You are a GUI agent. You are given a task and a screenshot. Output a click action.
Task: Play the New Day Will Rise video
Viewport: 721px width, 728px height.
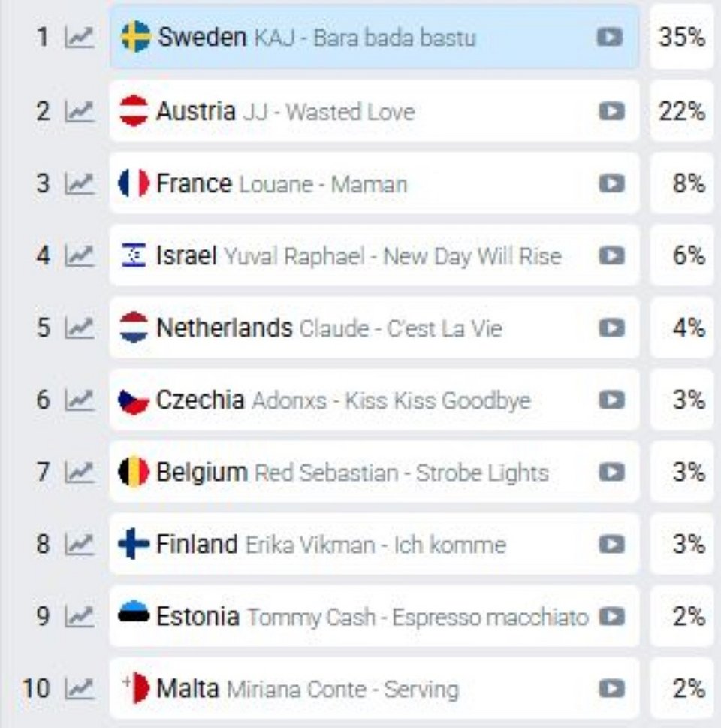pyautogui.click(x=611, y=256)
